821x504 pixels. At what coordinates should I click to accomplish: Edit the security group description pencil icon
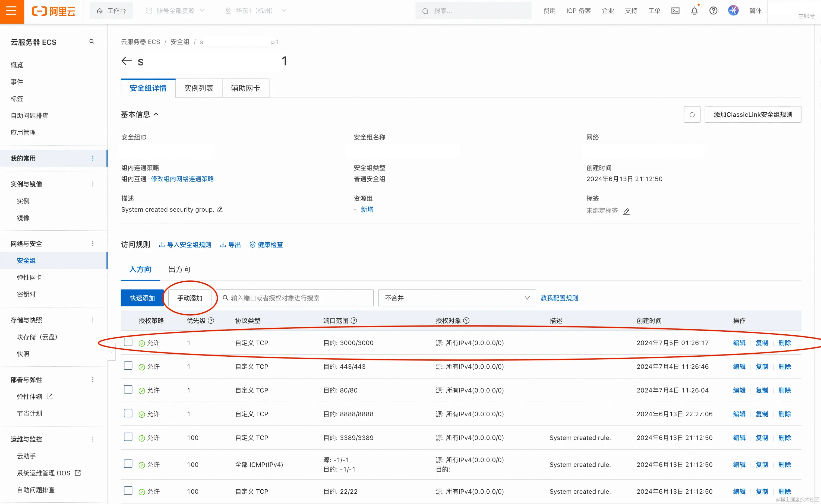[x=220, y=209]
